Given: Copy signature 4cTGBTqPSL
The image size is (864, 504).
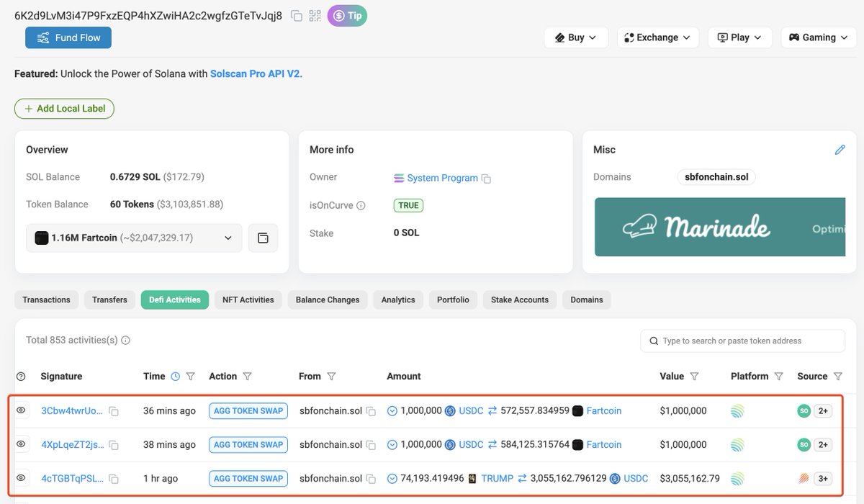Looking at the screenshot, I should coord(114,479).
